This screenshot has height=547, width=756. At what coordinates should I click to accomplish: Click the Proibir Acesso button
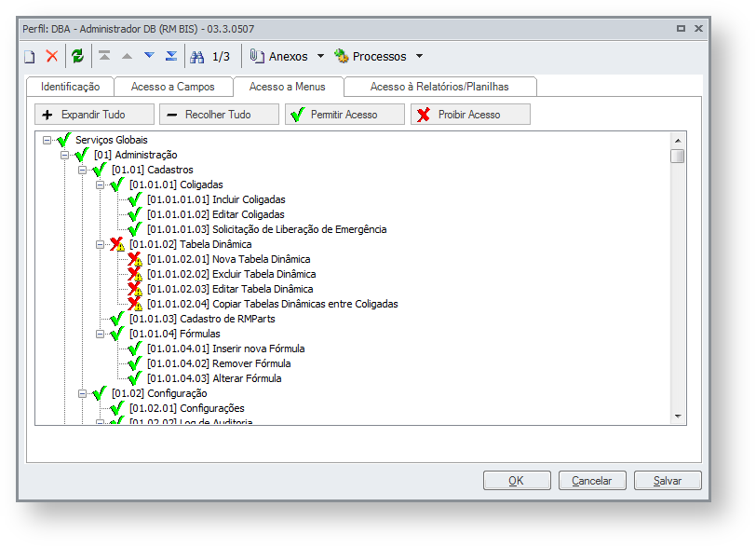(470, 115)
